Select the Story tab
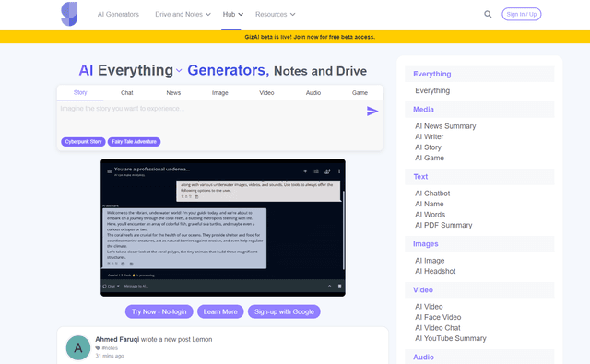590x364 pixels. click(80, 92)
